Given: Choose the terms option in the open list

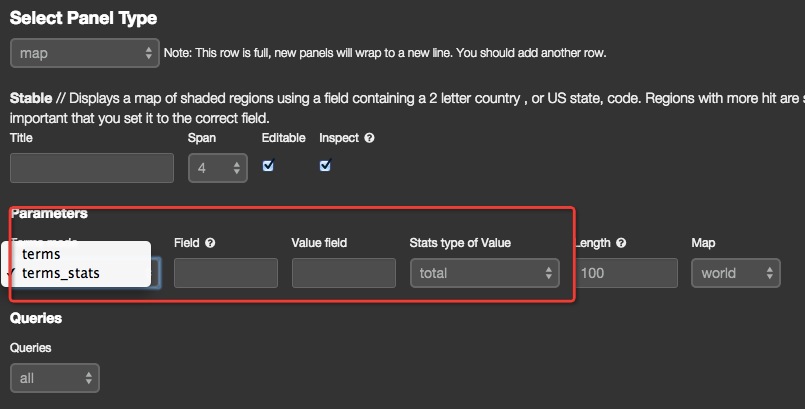Looking at the screenshot, I should pos(41,255).
